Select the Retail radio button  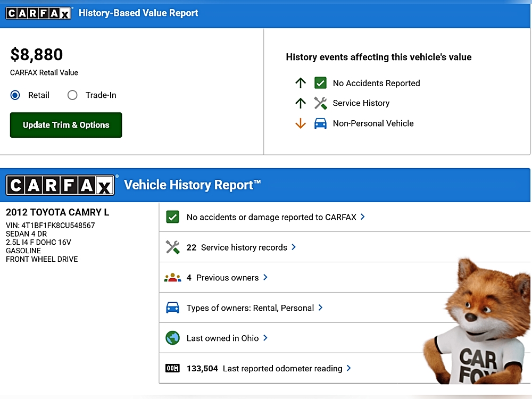pyautogui.click(x=15, y=95)
